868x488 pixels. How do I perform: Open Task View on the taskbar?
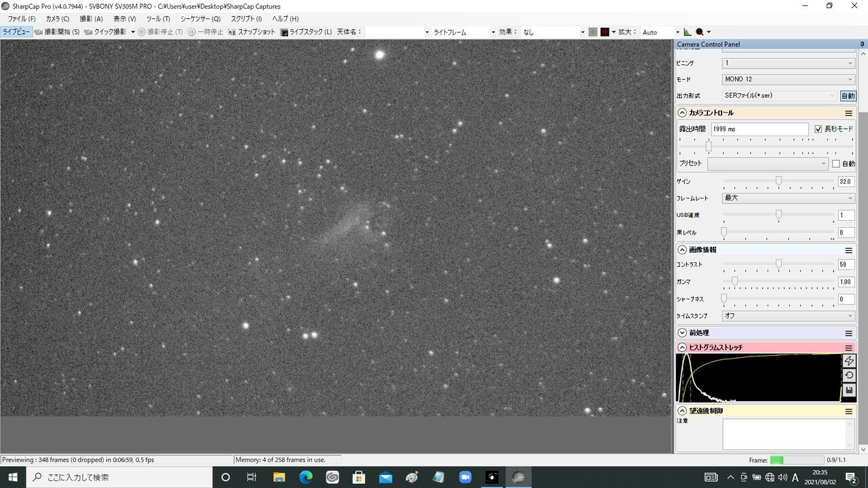(x=252, y=477)
